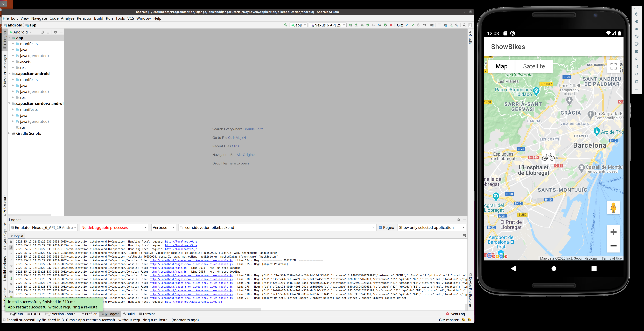The image size is (644, 331).
Task: Capture screenshot via logcat camera icon
Action: tap(11, 292)
